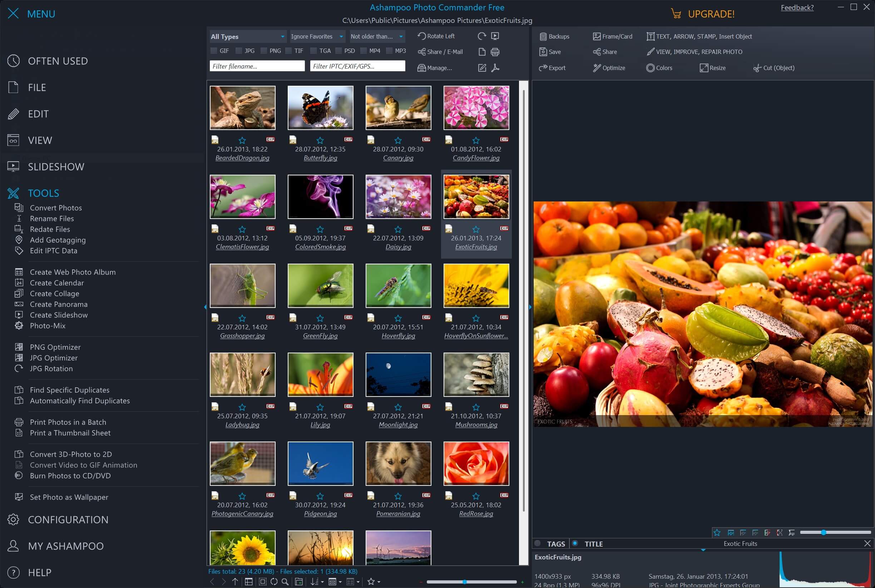Switch to the TAGS tab
Screen dimensions: 875x588
tap(556, 543)
